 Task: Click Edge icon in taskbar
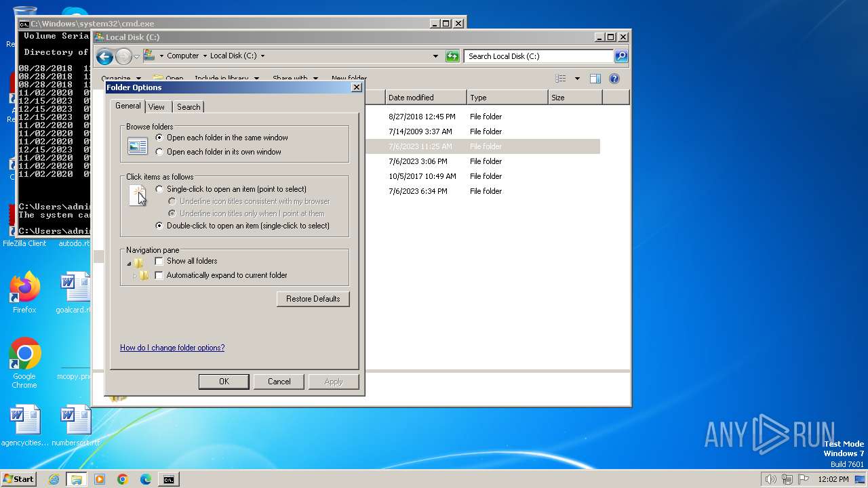146,479
